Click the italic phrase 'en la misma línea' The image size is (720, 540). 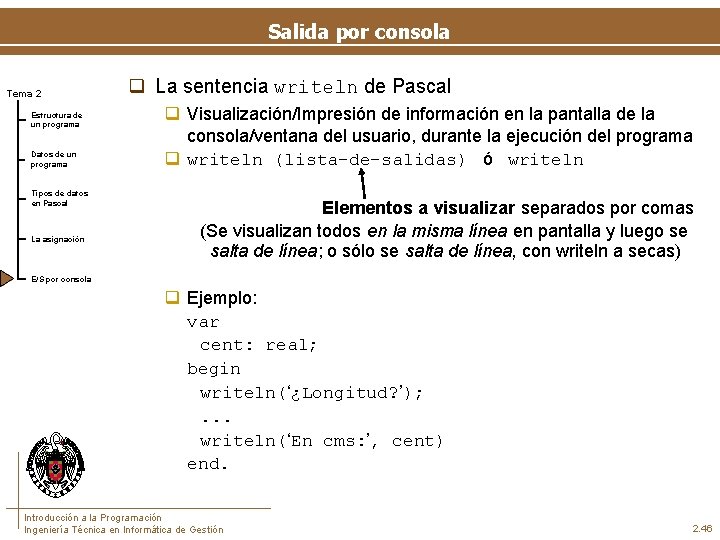(x=437, y=231)
